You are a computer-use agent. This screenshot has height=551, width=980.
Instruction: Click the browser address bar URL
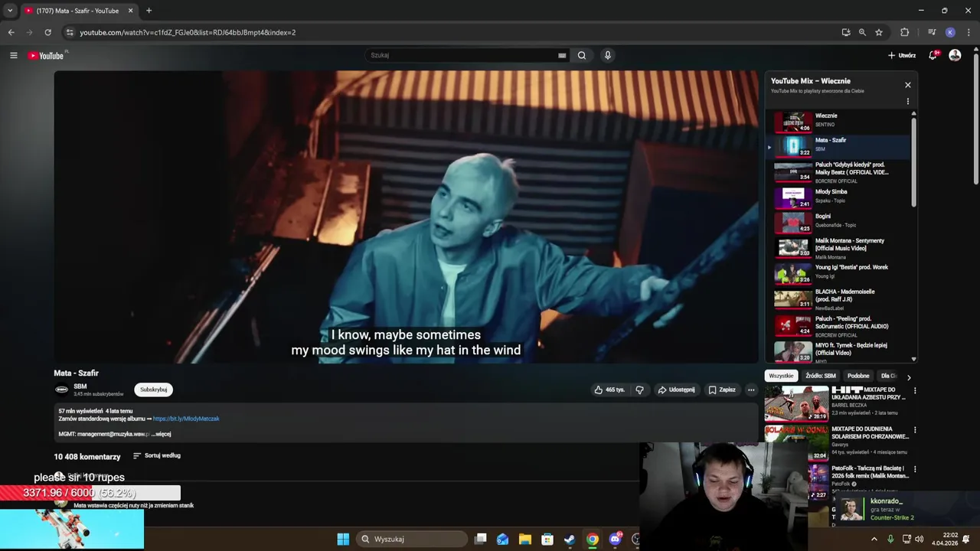click(x=188, y=32)
